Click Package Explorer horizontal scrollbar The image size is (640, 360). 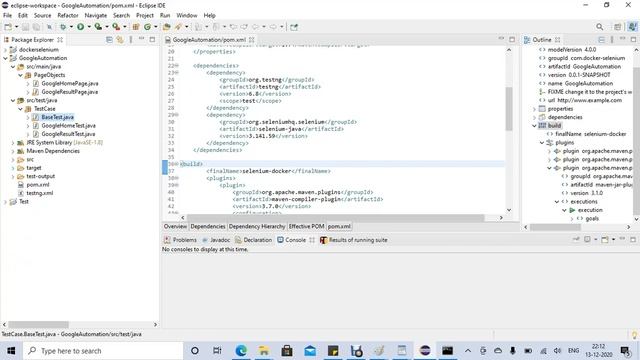pos(39,324)
